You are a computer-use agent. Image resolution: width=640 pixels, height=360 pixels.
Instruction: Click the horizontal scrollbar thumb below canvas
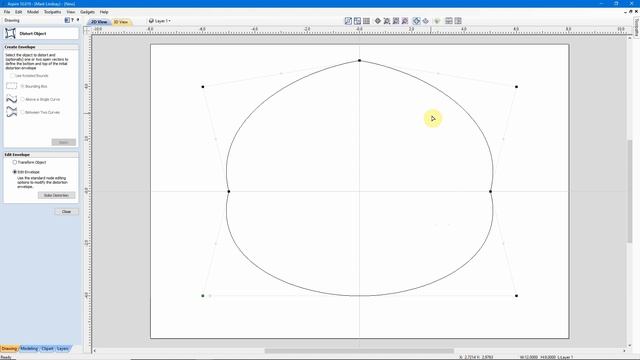pyautogui.click(x=359, y=351)
